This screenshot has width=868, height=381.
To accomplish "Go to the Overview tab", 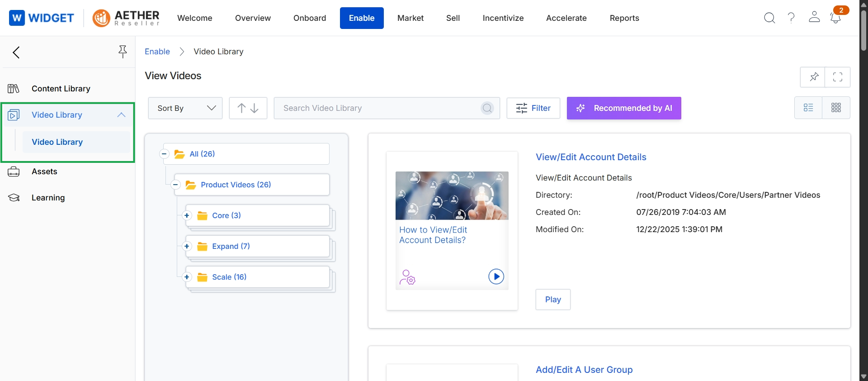I will 253,18.
